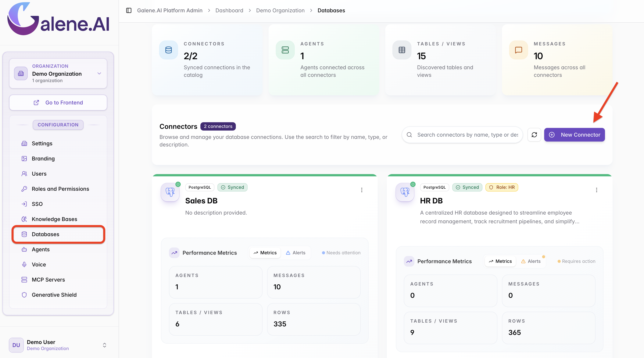Click the Sales DB PostgreSQL tag
The height and width of the screenshot is (358, 644).
click(x=200, y=187)
